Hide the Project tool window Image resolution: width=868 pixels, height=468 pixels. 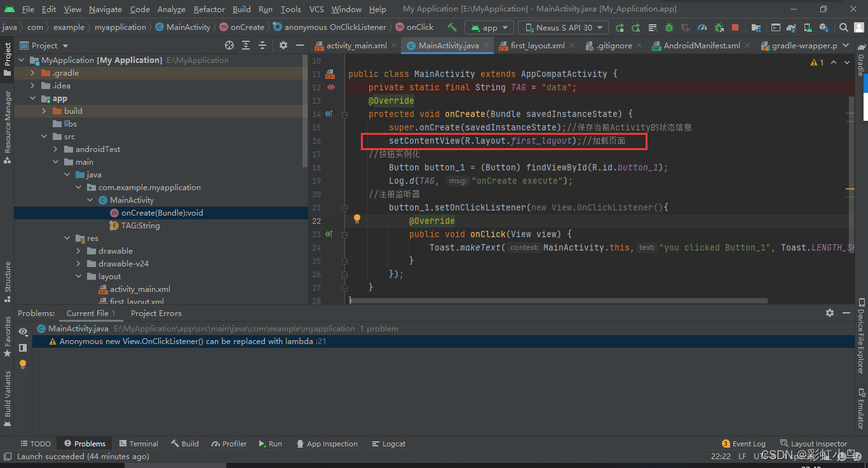coord(299,45)
